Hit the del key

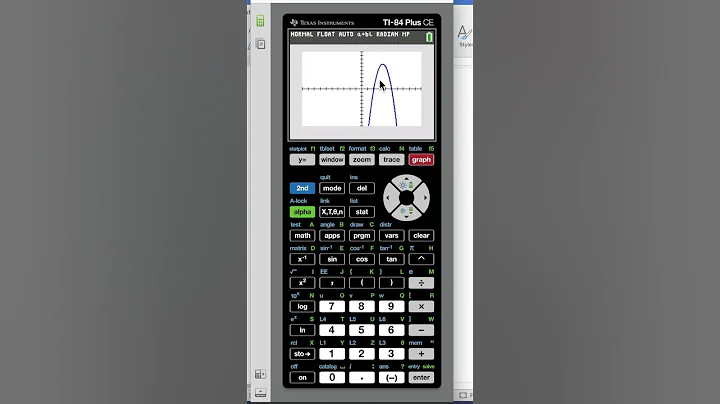pyautogui.click(x=362, y=188)
